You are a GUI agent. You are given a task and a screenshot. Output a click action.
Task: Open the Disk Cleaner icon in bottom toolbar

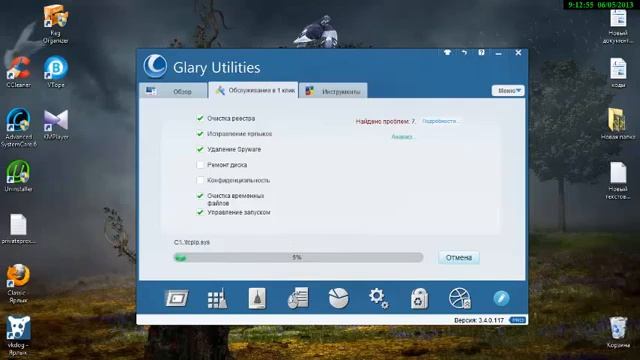tap(176, 298)
